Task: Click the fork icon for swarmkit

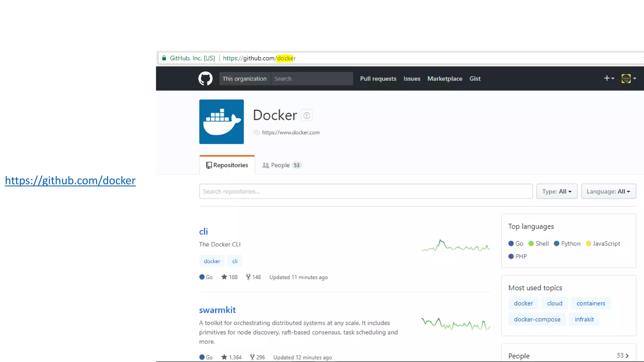Action: (x=252, y=357)
